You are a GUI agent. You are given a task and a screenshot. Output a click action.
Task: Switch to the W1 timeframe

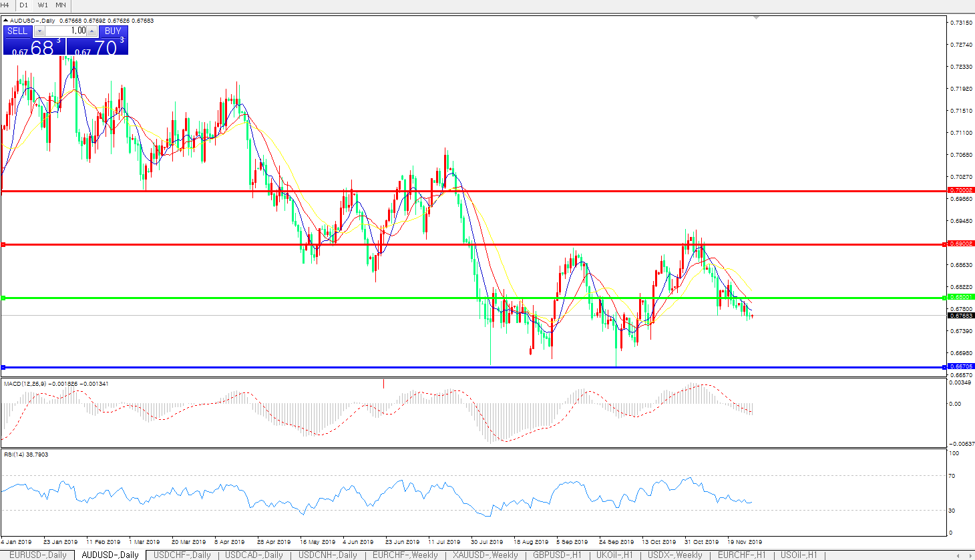43,5
